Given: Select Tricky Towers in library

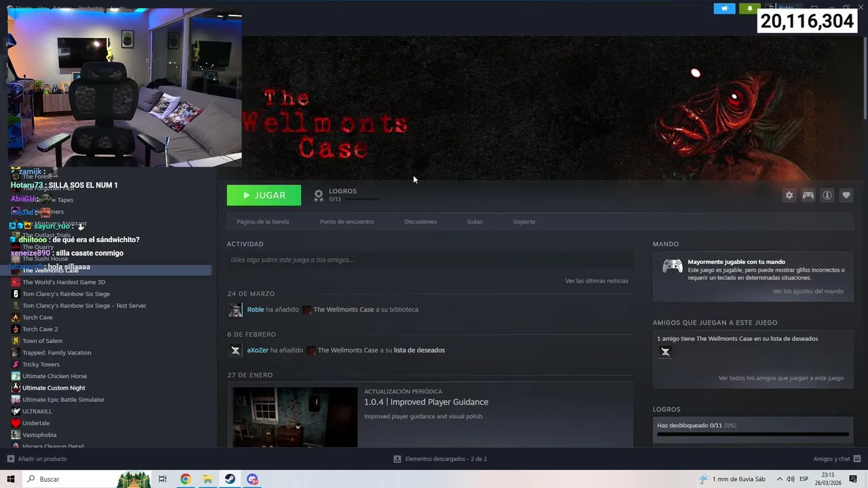Looking at the screenshot, I should click(41, 365).
